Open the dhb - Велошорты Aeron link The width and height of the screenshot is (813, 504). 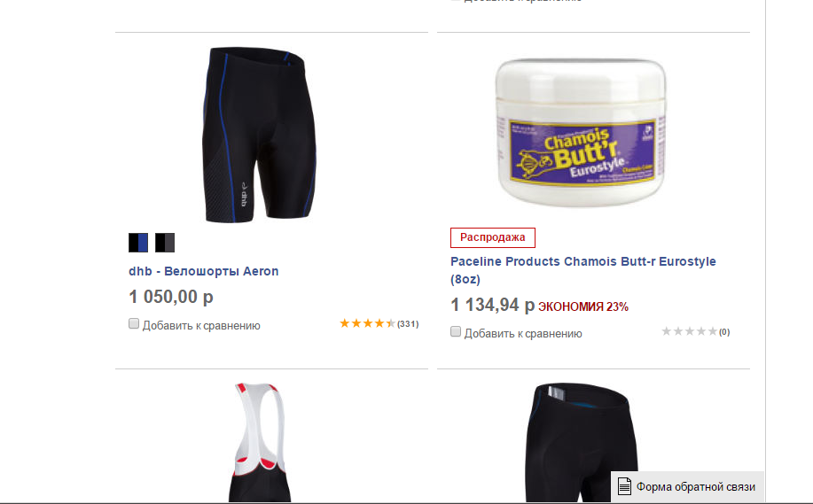[204, 271]
